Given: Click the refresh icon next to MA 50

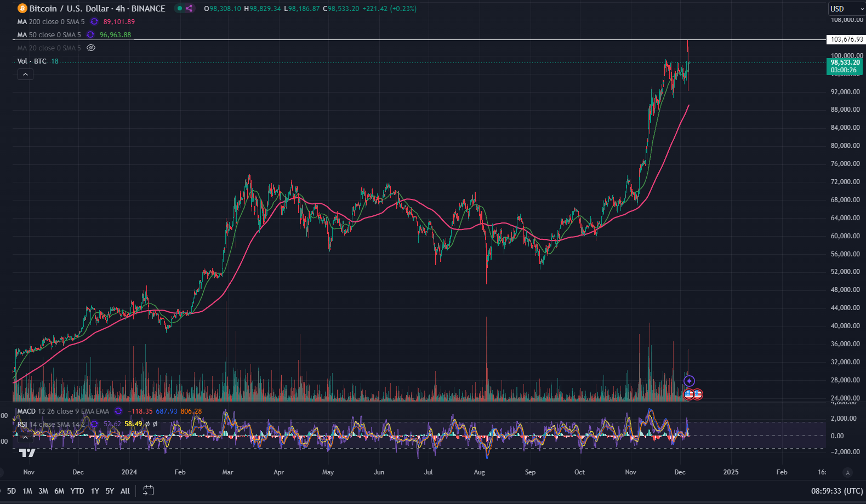Looking at the screenshot, I should [90, 35].
